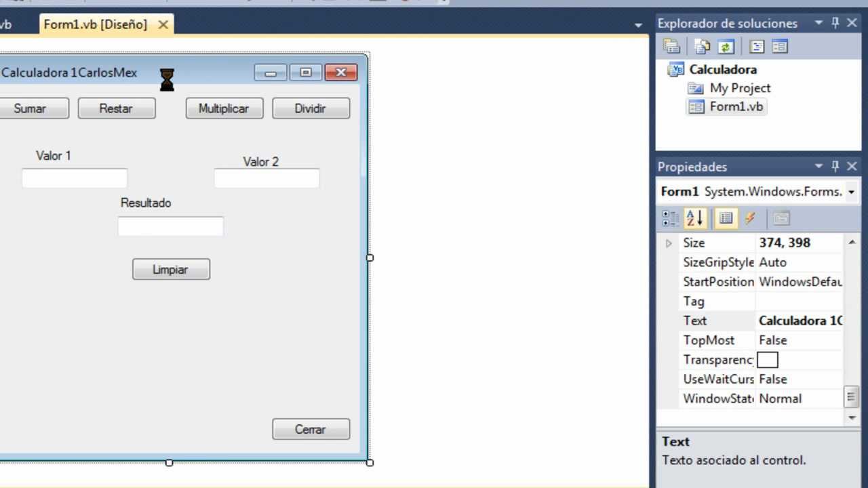This screenshot has width=868, height=488.
Task: Click View Designer icon in Solution Explorer
Action: 780,47
